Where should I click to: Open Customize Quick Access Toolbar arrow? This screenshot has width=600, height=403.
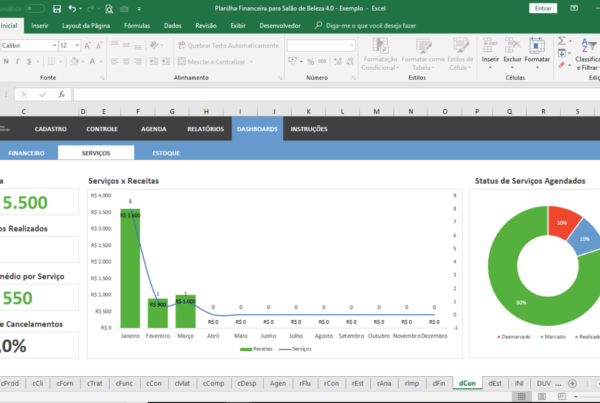point(139,8)
